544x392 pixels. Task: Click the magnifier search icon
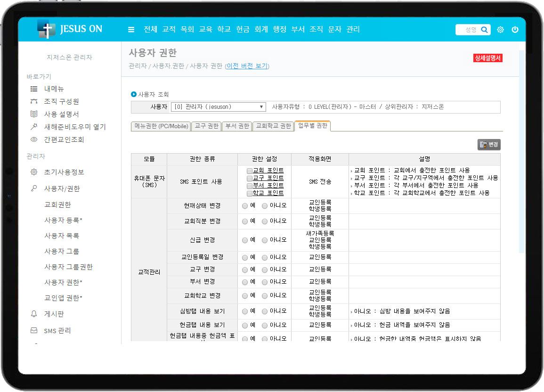(x=484, y=30)
